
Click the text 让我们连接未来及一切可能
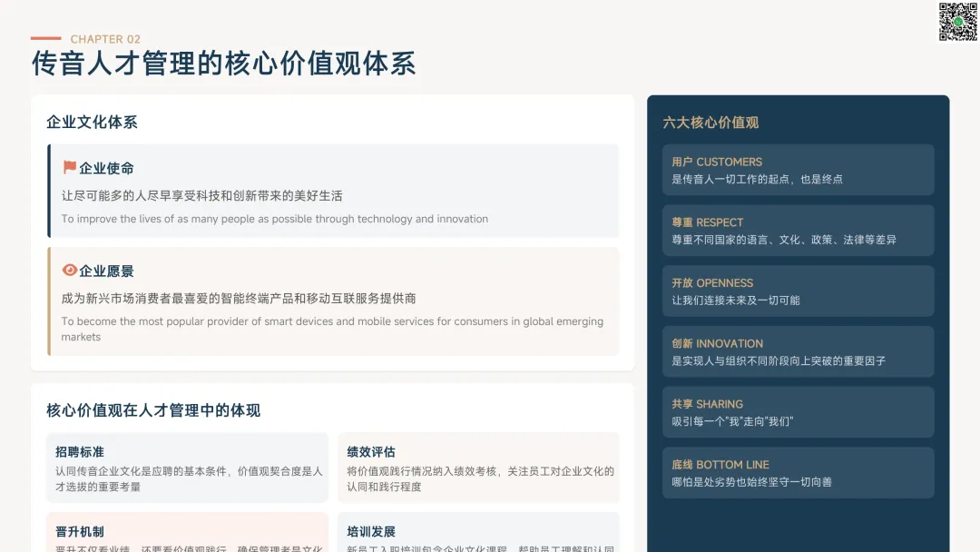pos(736,301)
